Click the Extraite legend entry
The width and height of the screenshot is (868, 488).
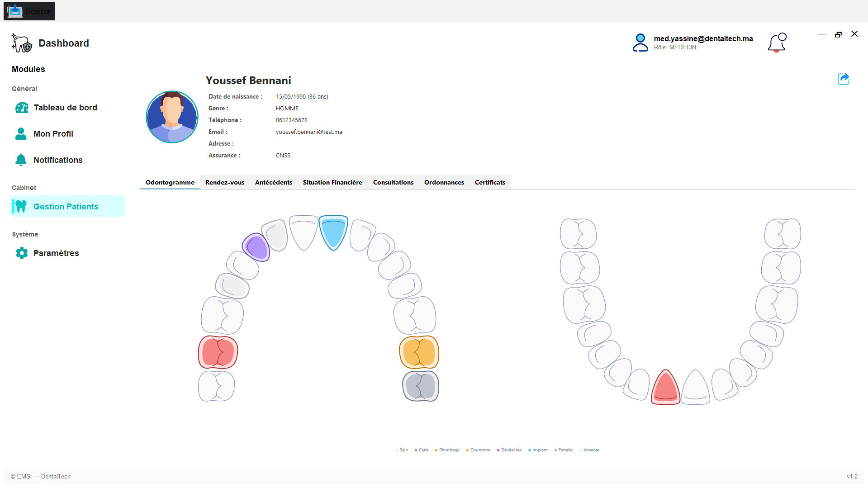[x=564, y=450]
